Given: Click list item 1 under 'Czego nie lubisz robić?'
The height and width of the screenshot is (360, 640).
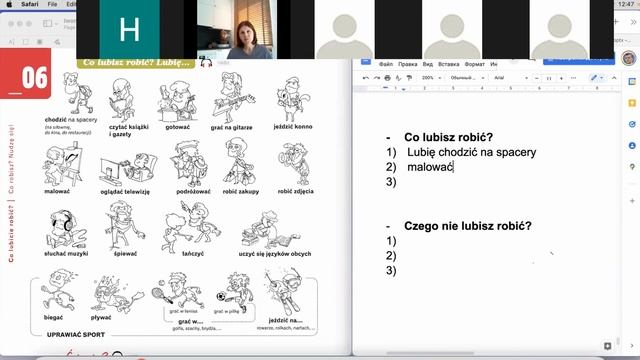Looking at the screenshot, I should [391, 241].
